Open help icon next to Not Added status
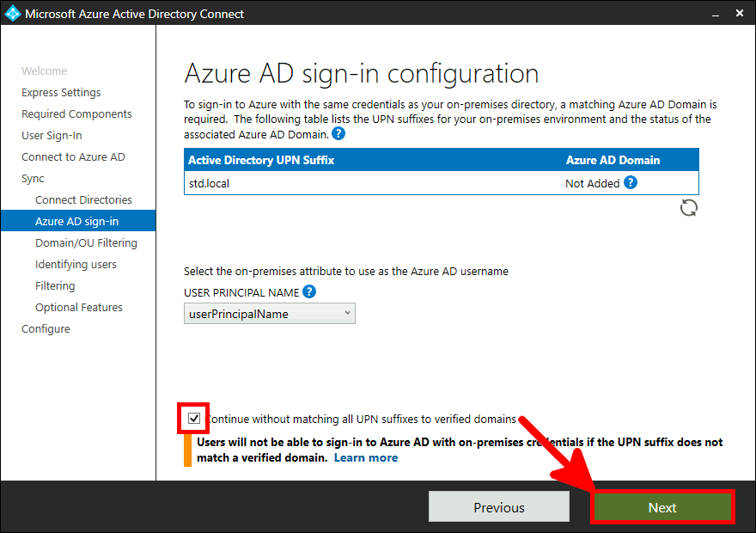The height and width of the screenshot is (533, 756). 631,182
